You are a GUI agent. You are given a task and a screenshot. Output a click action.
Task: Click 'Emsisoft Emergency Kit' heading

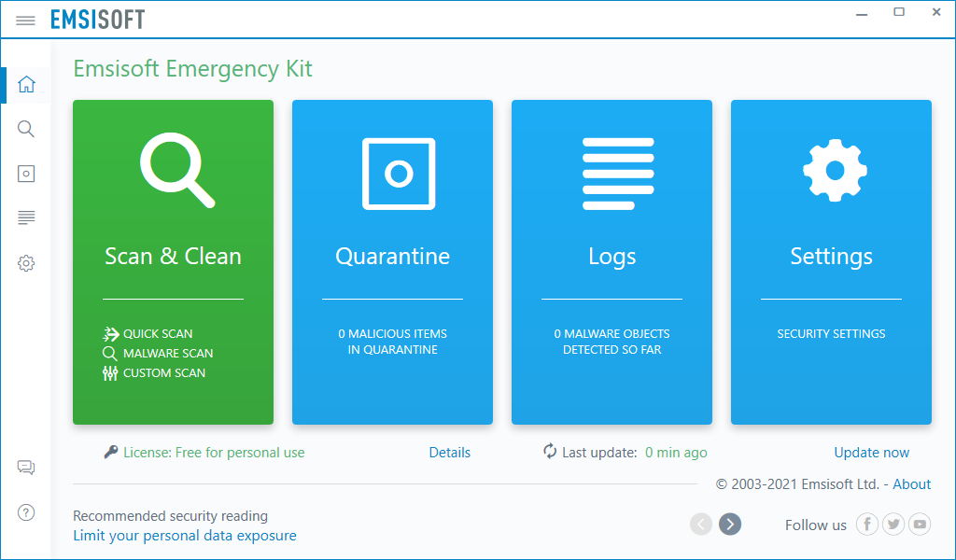point(192,68)
